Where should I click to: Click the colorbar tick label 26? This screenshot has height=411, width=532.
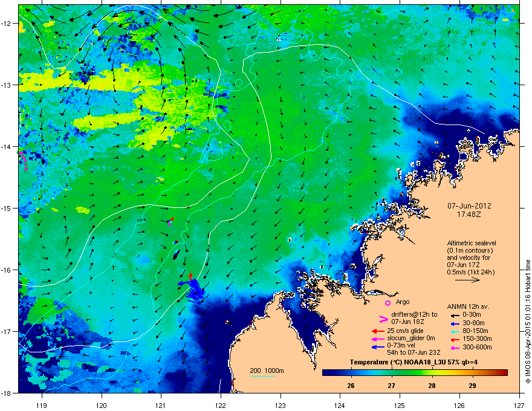point(351,386)
